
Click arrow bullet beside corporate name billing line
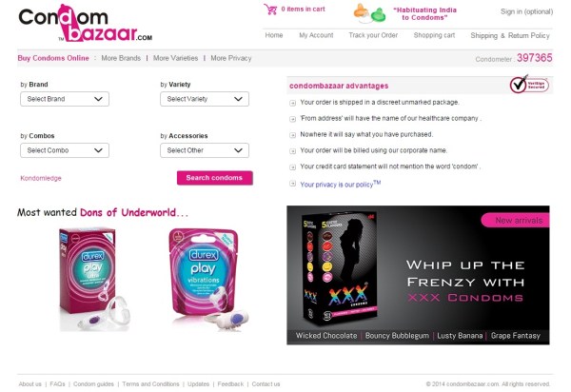tap(292, 151)
